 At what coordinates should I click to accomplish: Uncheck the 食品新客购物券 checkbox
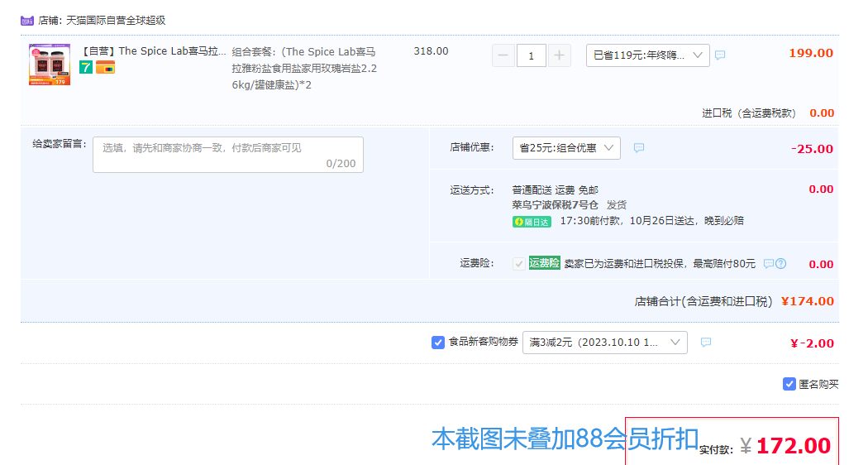(438, 343)
